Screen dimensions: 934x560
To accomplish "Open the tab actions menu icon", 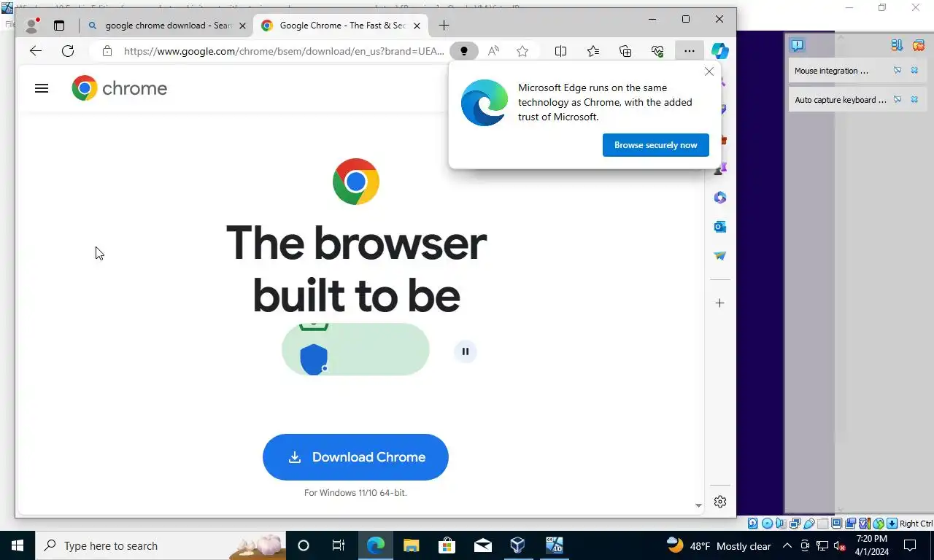I will pos(59,26).
